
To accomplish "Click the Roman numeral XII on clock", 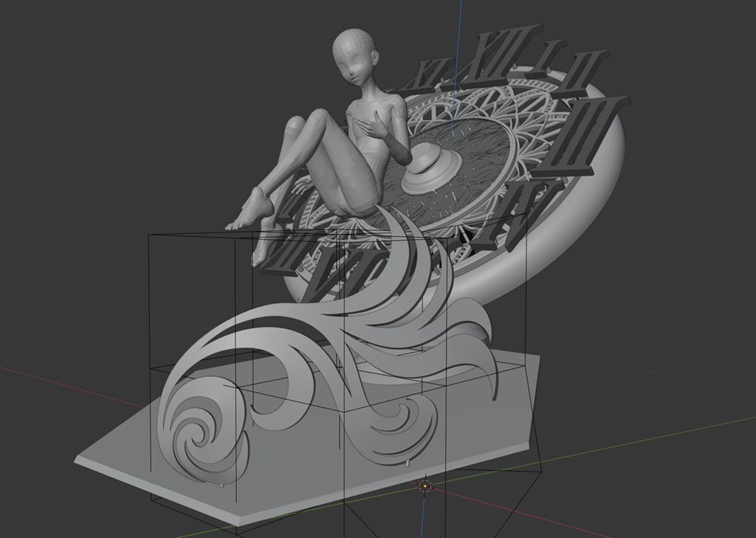I will 489,56.
